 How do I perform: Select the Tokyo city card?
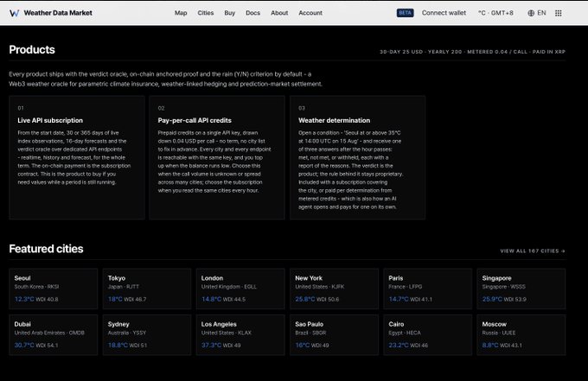click(147, 289)
